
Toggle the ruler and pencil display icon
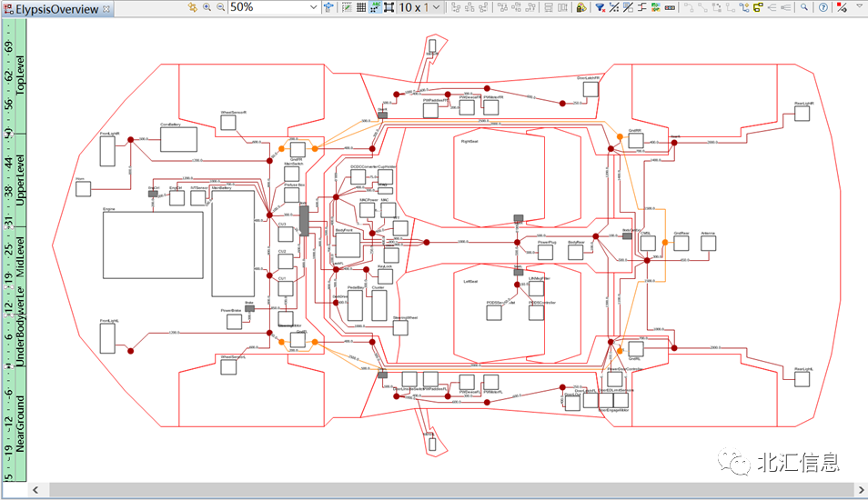[x=347, y=7]
